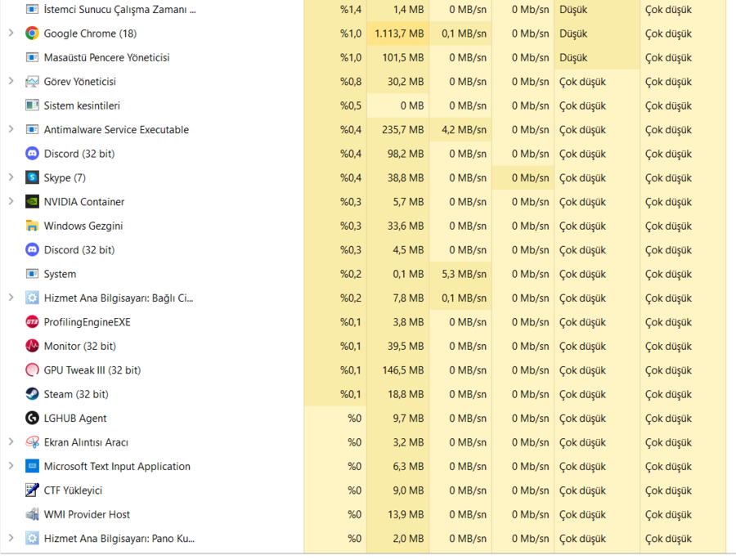This screenshot has height=560, width=736.
Task: Click the Antimalware Service Executable icon
Action: (x=32, y=129)
